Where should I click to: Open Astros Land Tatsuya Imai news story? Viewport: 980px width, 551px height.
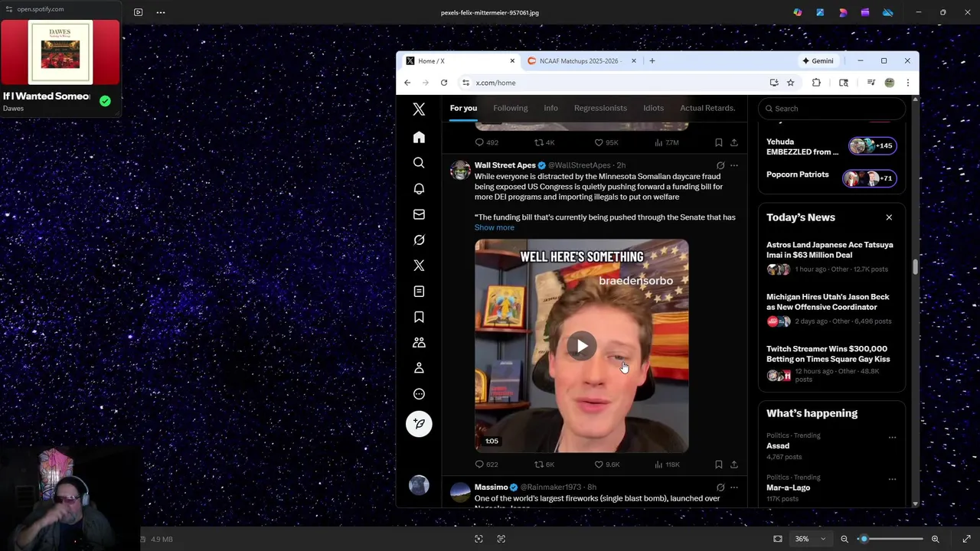pos(831,258)
